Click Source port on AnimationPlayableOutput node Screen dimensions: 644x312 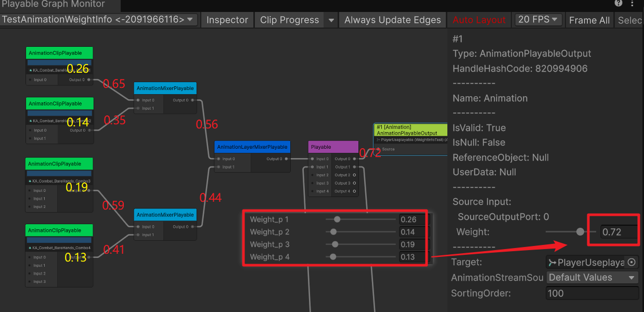pyautogui.click(x=378, y=149)
